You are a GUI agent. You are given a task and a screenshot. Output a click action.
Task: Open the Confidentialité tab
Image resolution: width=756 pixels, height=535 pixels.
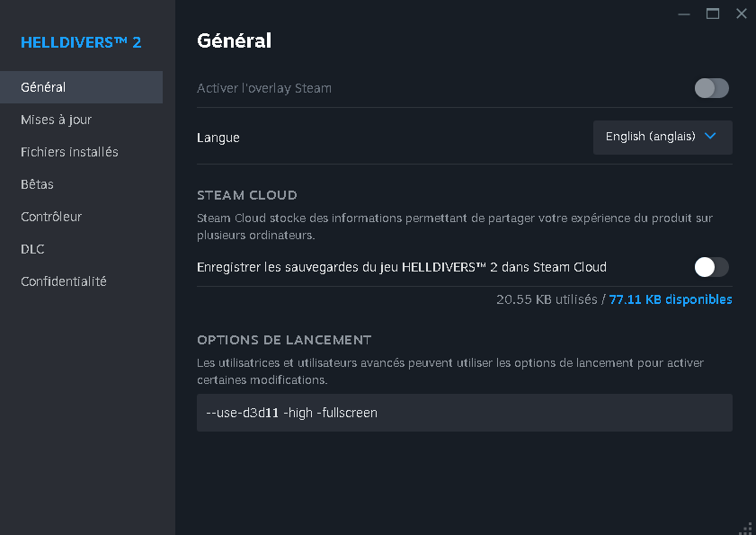tap(64, 281)
